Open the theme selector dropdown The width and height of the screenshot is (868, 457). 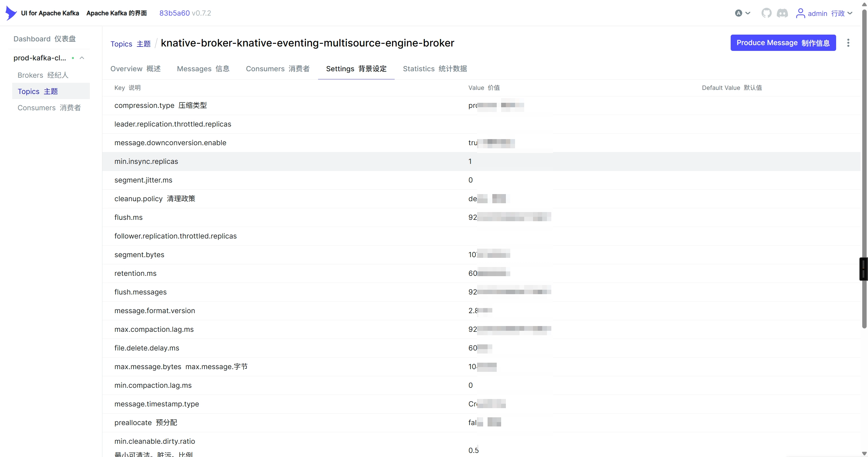click(x=743, y=13)
